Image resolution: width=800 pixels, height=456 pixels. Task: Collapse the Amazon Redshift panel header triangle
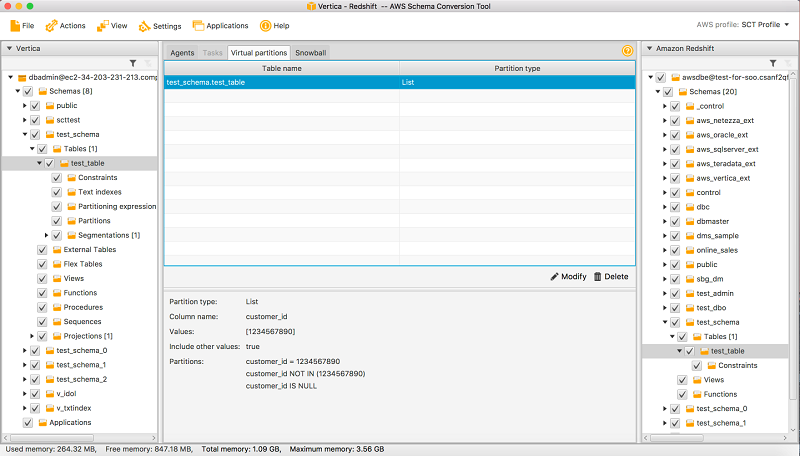click(x=649, y=48)
